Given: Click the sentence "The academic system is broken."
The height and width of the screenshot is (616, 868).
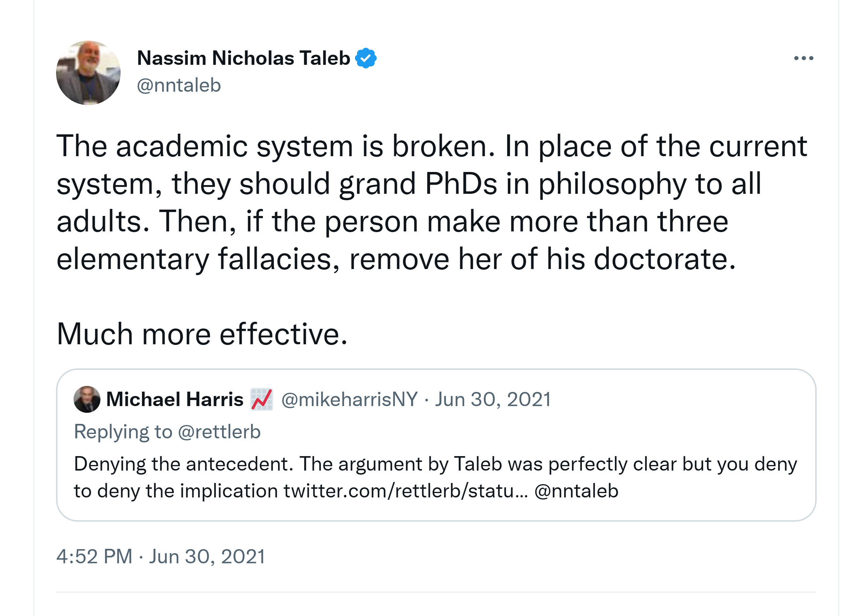Looking at the screenshot, I should [x=275, y=146].
